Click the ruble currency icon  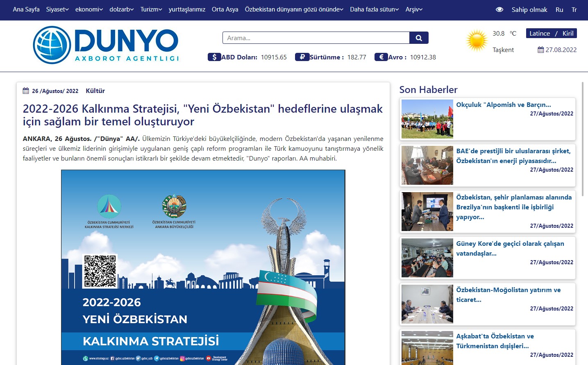(x=302, y=57)
